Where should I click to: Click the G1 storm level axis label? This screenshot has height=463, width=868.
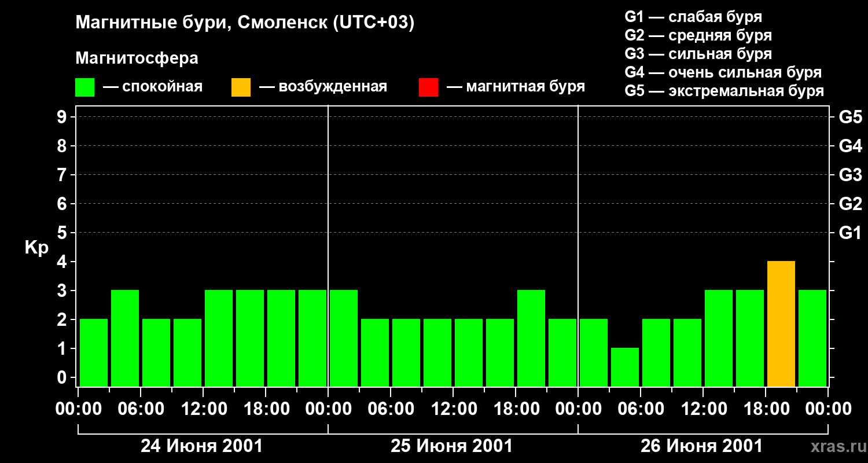[850, 233]
